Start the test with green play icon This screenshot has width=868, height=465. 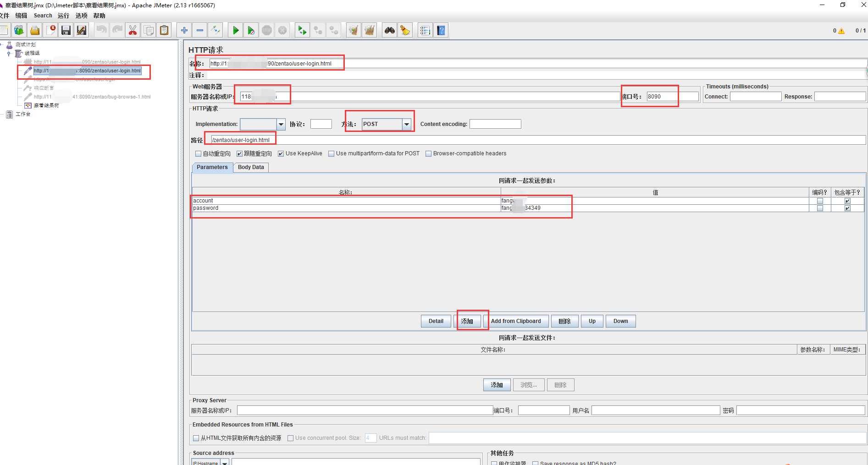tap(236, 31)
